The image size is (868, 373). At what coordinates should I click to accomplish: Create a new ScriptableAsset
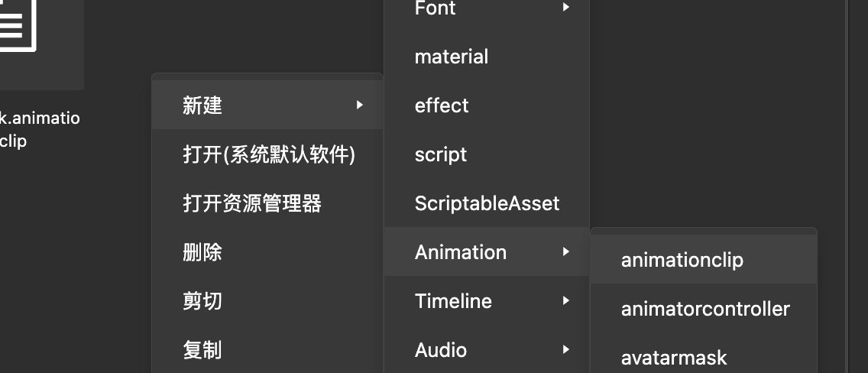487,203
